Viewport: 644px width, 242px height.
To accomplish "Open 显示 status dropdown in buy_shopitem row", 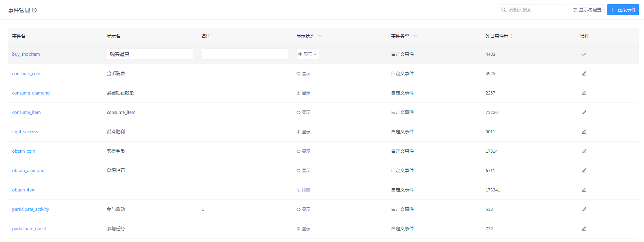I will point(307,54).
